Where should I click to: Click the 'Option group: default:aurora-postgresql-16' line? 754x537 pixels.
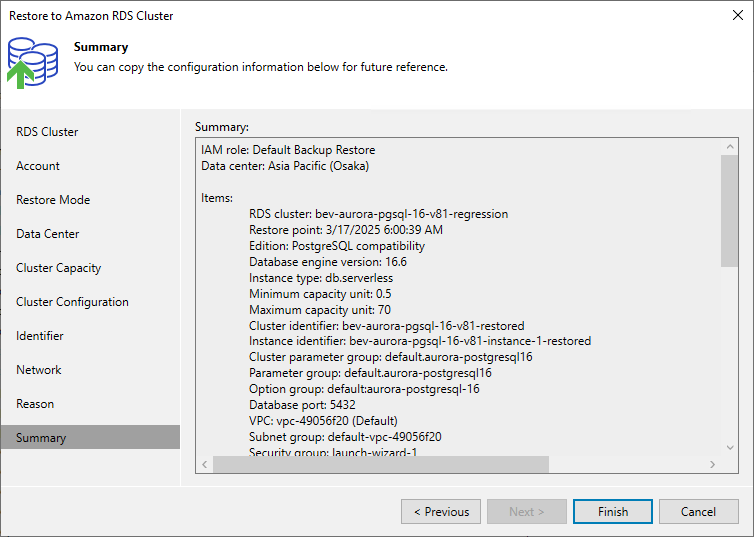tap(364, 389)
